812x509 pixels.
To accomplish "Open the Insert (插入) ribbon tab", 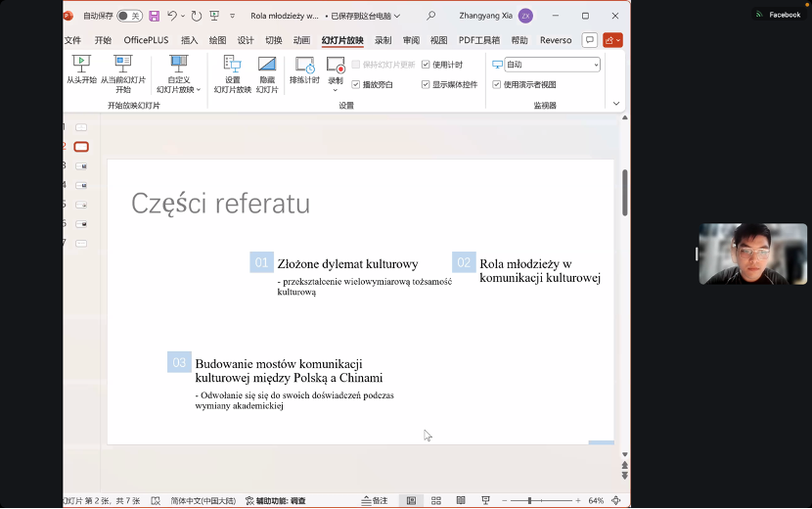I will coord(189,40).
